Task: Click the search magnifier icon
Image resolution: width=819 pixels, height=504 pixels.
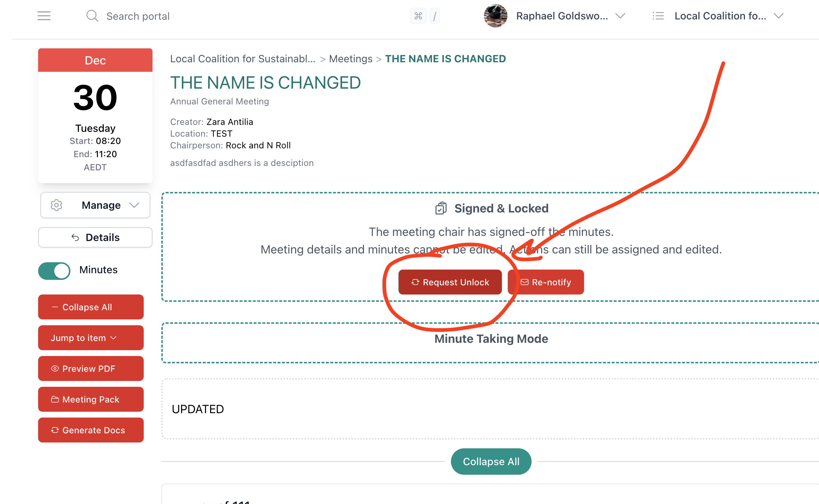Action: tap(92, 16)
